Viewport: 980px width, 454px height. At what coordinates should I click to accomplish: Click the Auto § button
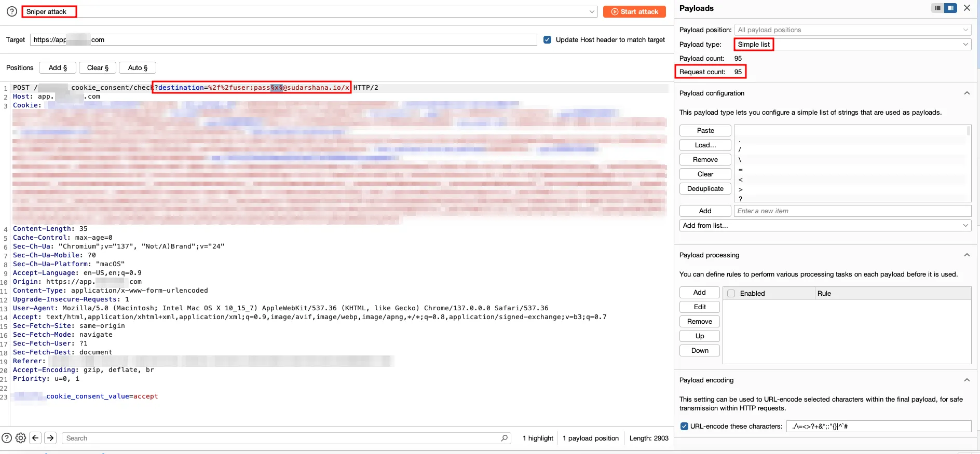click(138, 67)
